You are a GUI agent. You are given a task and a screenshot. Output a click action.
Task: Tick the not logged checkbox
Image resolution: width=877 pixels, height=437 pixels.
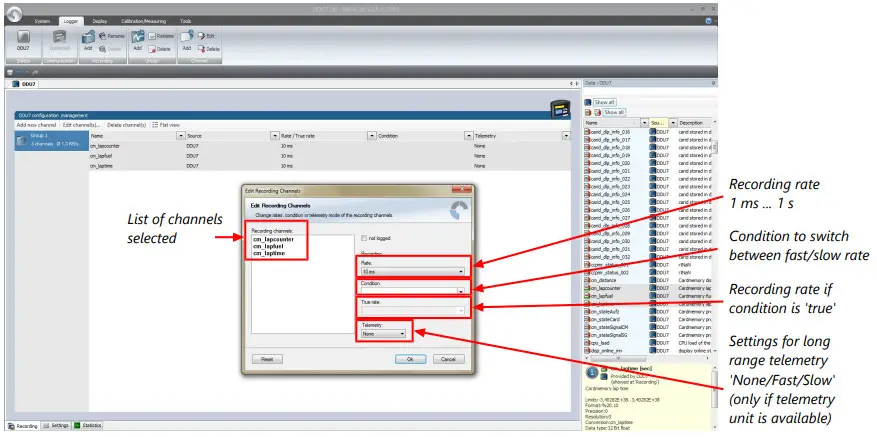[365, 238]
